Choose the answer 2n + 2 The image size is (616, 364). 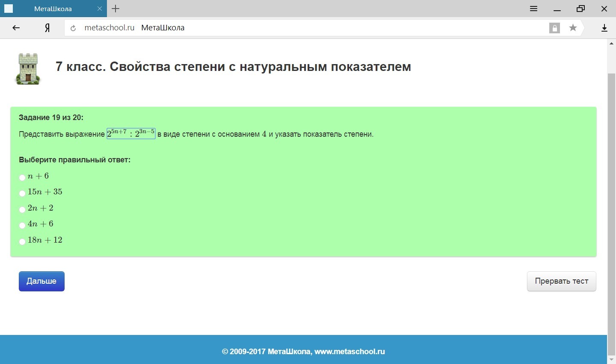(22, 209)
